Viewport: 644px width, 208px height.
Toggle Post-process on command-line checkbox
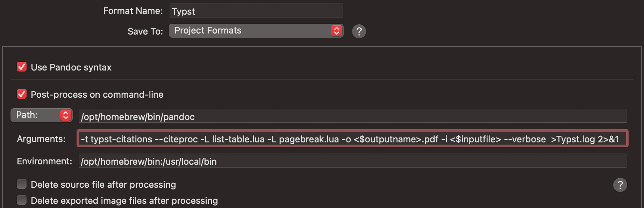(22, 94)
